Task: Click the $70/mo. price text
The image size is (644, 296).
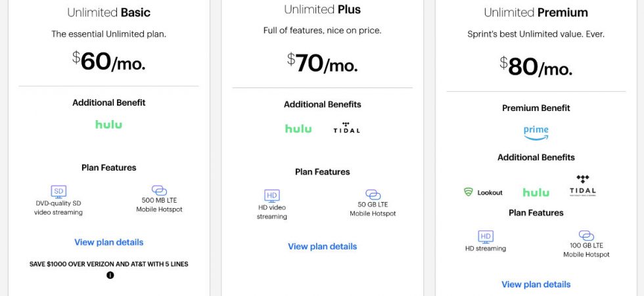Action: [322, 64]
